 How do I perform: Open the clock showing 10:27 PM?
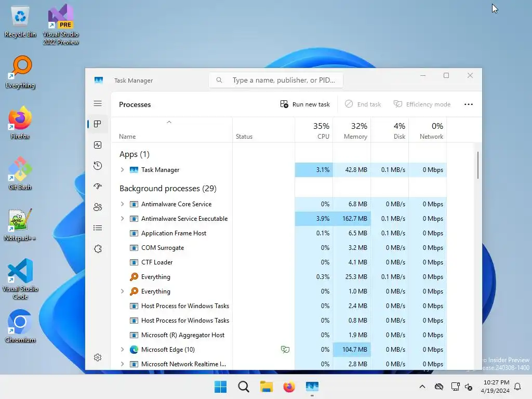[495, 387]
